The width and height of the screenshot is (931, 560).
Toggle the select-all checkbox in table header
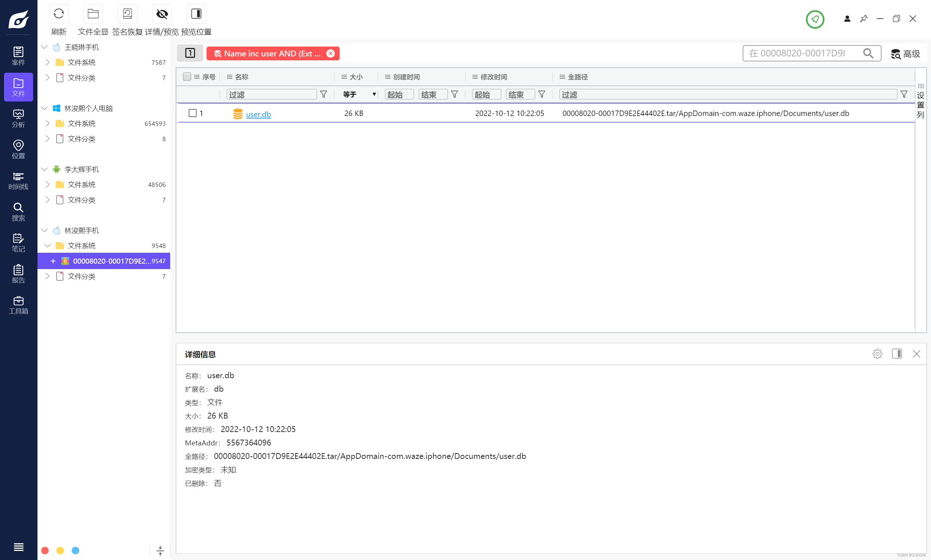click(x=187, y=77)
